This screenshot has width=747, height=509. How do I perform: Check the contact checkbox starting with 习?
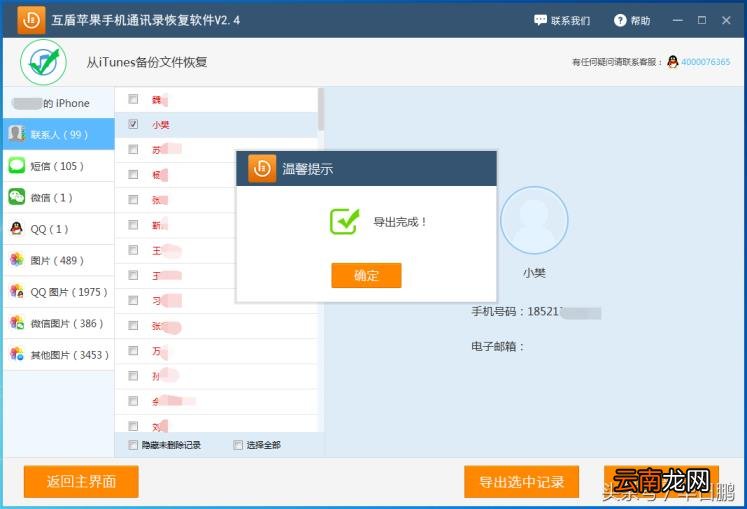click(133, 300)
